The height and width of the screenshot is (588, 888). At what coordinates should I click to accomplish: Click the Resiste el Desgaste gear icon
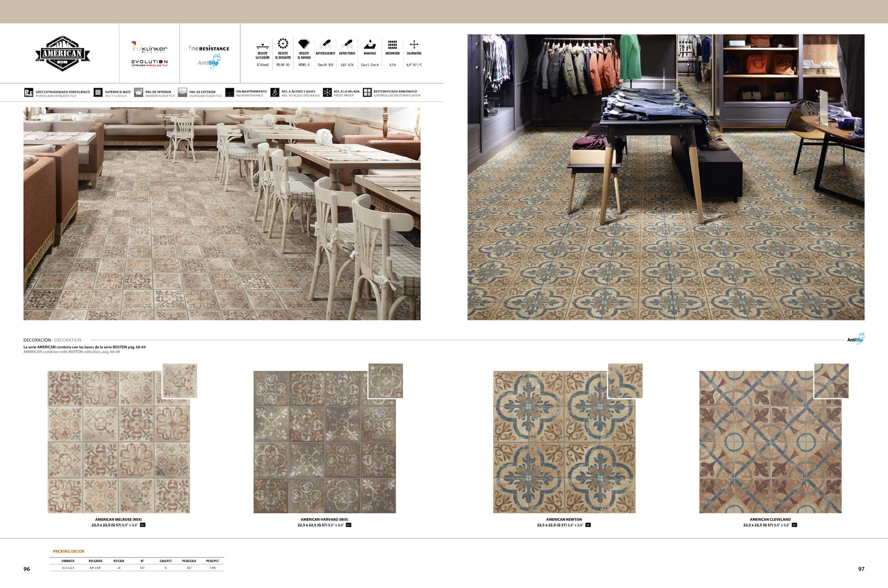[x=283, y=43]
